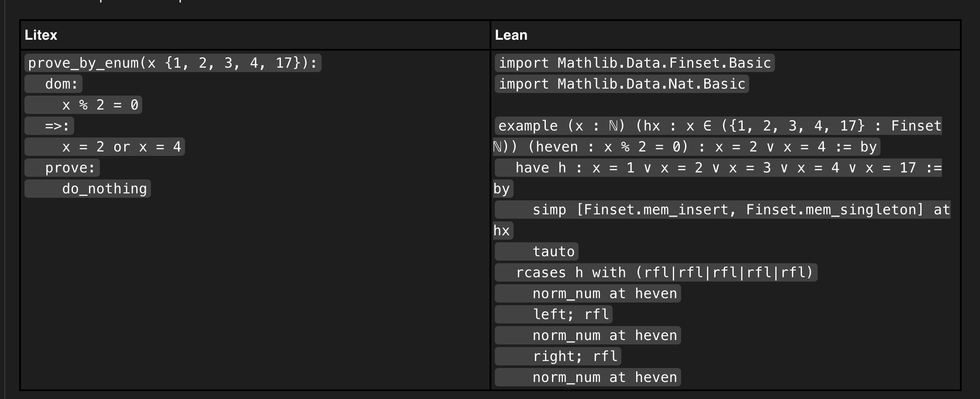This screenshot has height=399, width=980.
Task: Click the do_nothing code line
Action: pos(88,189)
